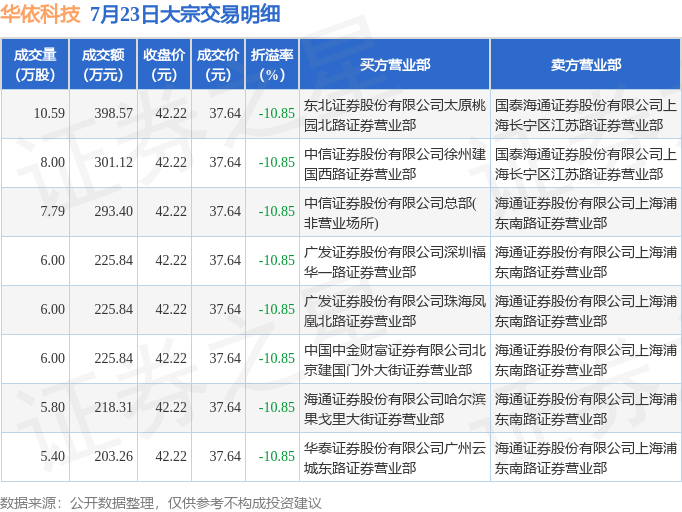Click the -10.85 premium rate in 5.40 row

click(277, 457)
